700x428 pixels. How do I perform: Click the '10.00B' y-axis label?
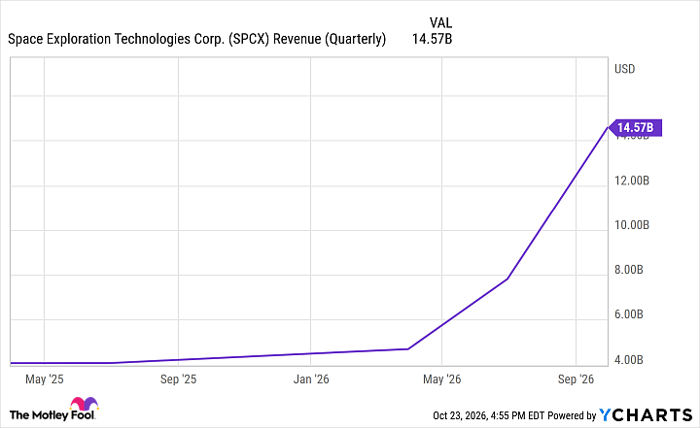(632, 225)
